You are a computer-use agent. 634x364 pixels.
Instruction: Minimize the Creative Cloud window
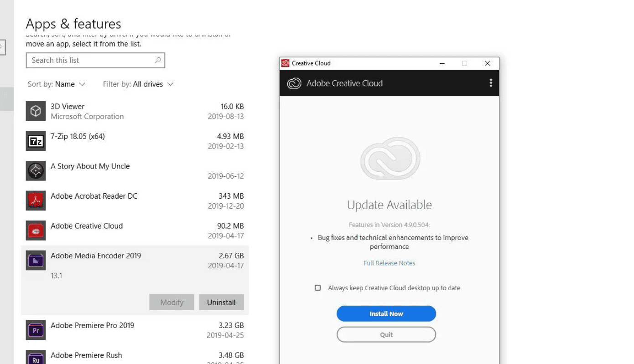coord(442,63)
